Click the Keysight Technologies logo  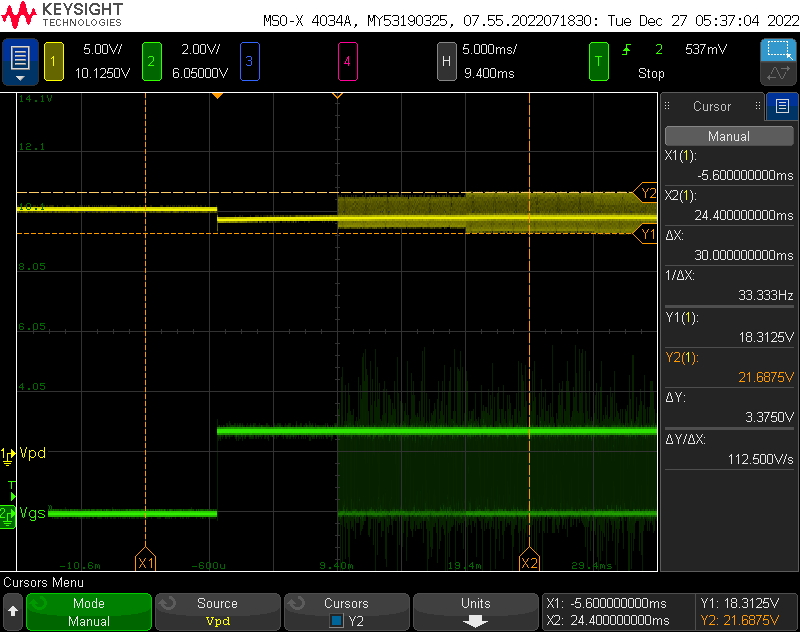point(64,16)
